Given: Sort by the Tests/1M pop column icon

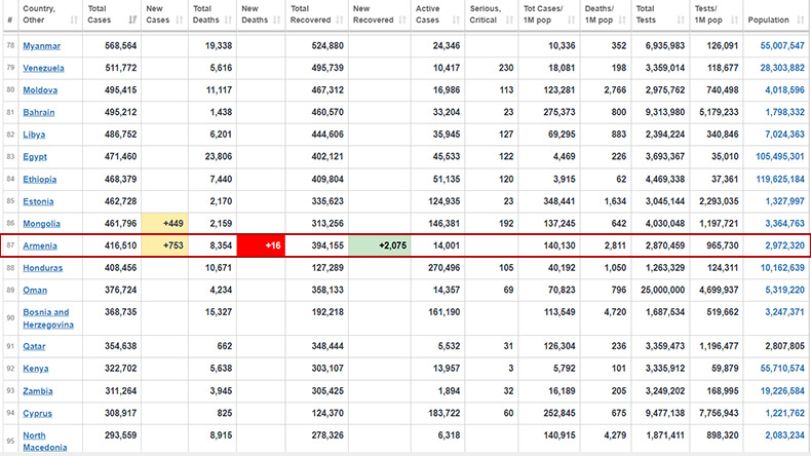Looking at the screenshot, I should tap(734, 20).
